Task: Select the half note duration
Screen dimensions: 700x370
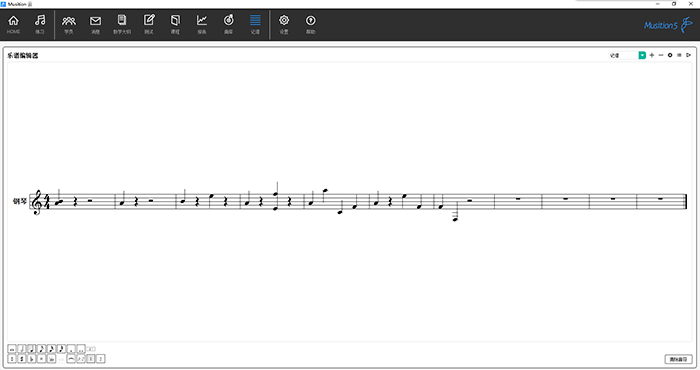Action: (x=22, y=349)
